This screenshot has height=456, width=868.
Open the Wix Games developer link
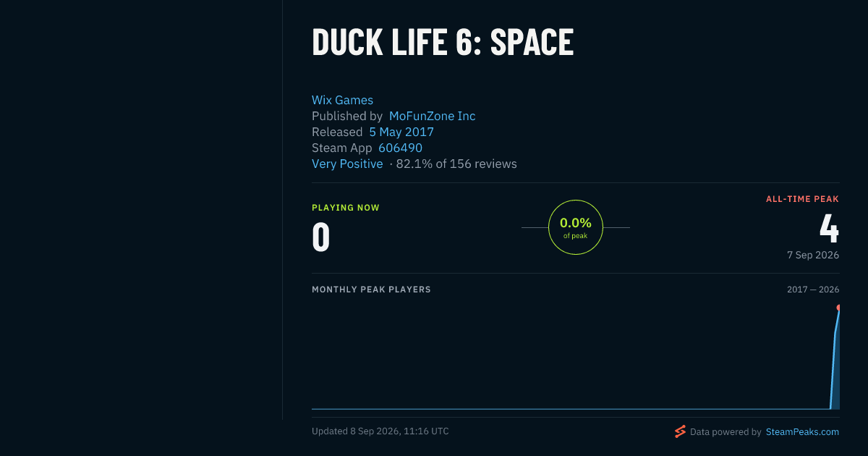coord(342,100)
